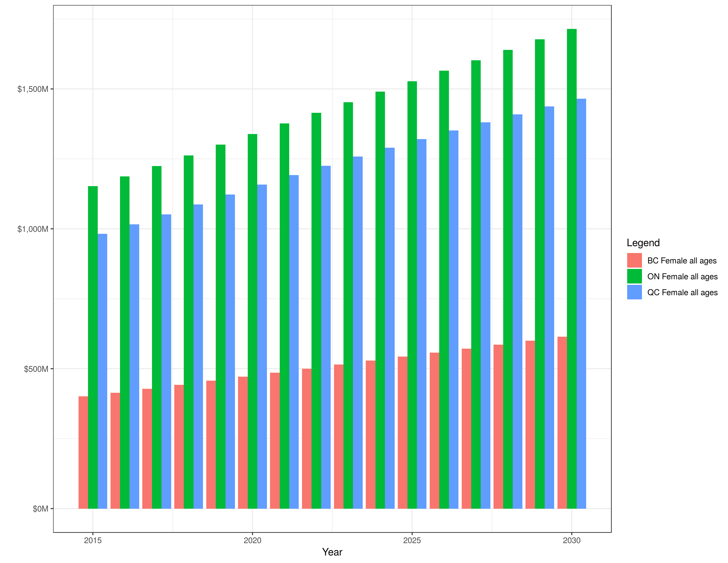Click the 'Legend' title text

(x=643, y=243)
